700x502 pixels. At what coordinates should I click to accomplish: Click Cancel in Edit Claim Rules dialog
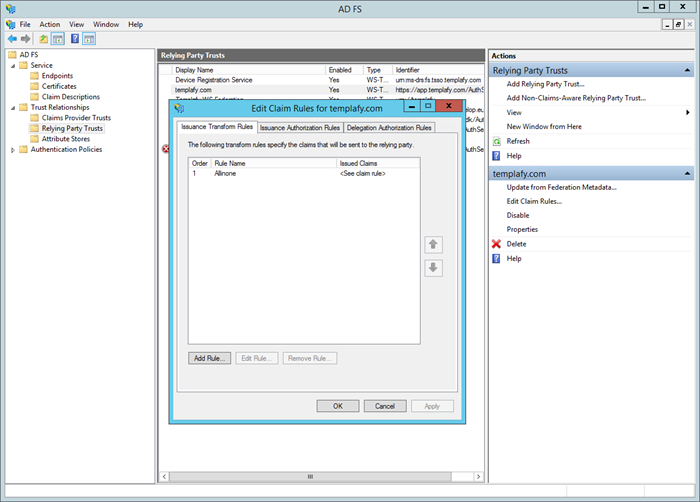coord(385,406)
